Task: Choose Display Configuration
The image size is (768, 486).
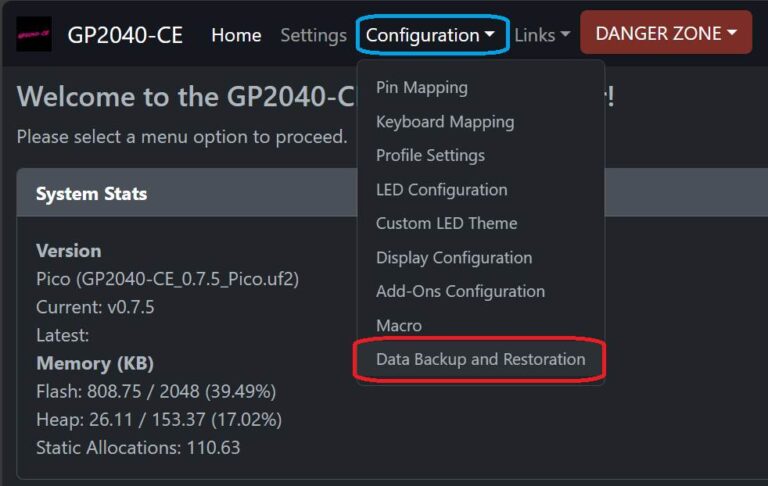Action: pos(454,258)
